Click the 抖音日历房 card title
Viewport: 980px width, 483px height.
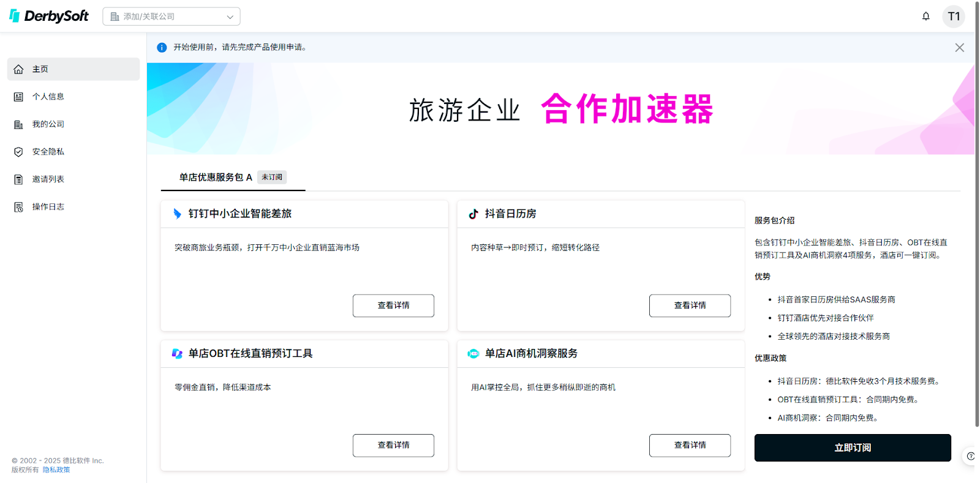[x=510, y=214]
